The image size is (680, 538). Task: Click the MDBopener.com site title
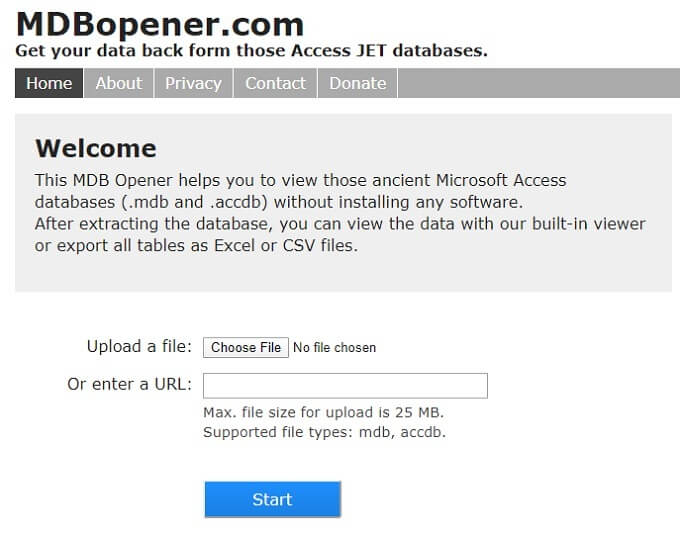pyautogui.click(x=160, y=24)
